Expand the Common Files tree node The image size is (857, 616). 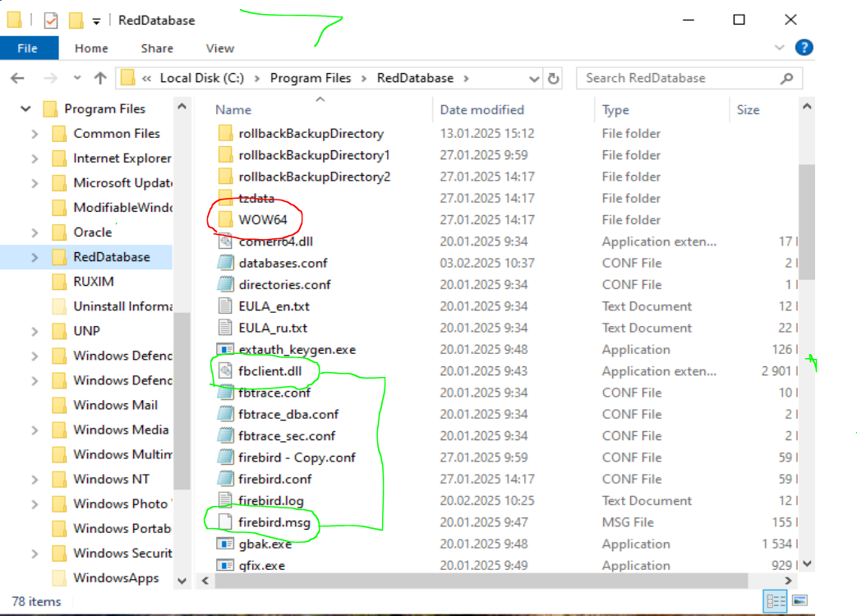click(x=35, y=134)
